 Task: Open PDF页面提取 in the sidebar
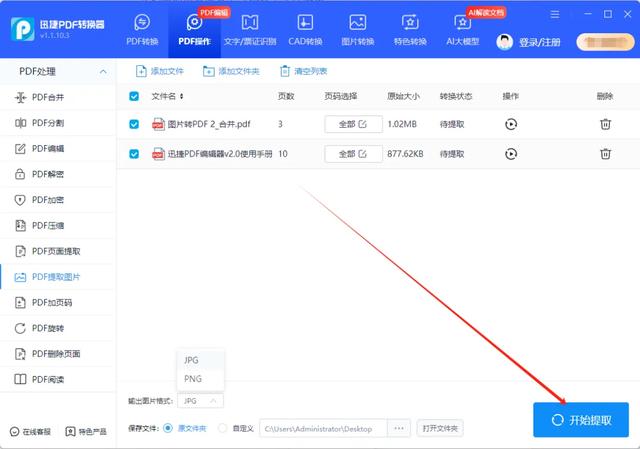coord(57,251)
